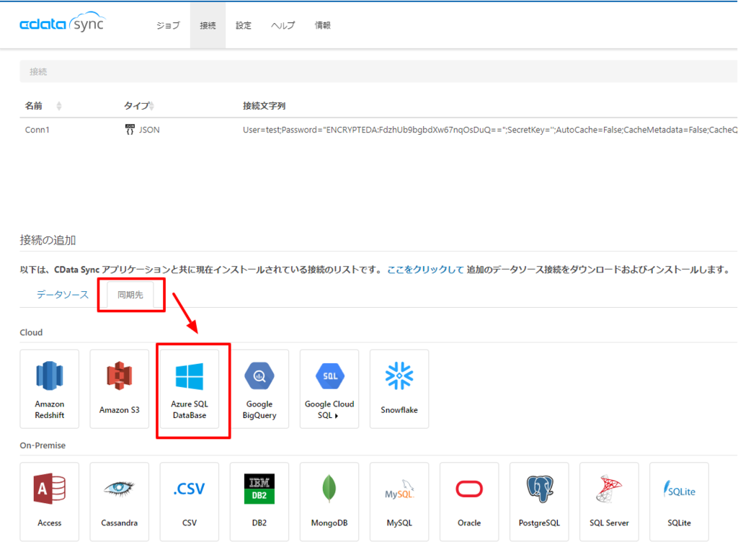Choose the Amazon S3 destination
The image size is (738, 560).
coord(120,388)
